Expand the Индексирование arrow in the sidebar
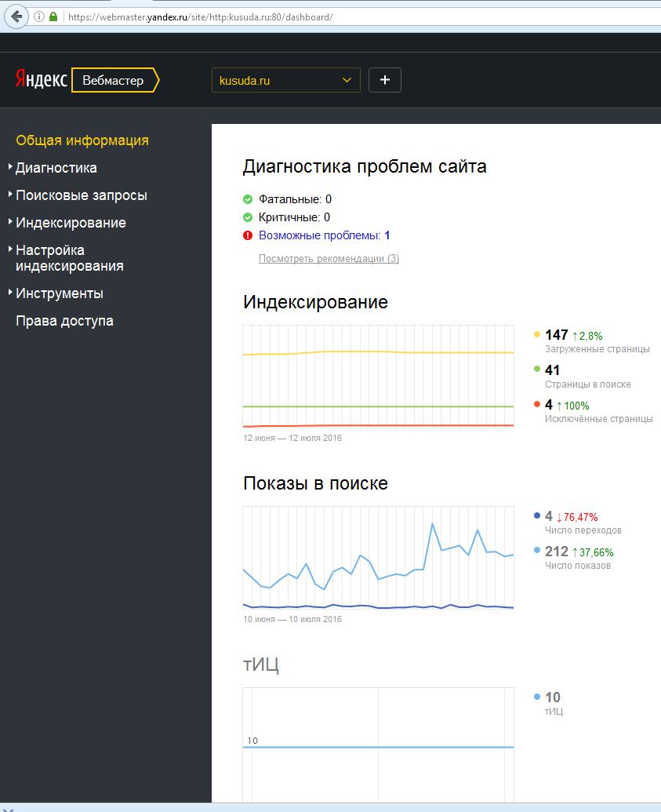The image size is (661, 812). 10,222
